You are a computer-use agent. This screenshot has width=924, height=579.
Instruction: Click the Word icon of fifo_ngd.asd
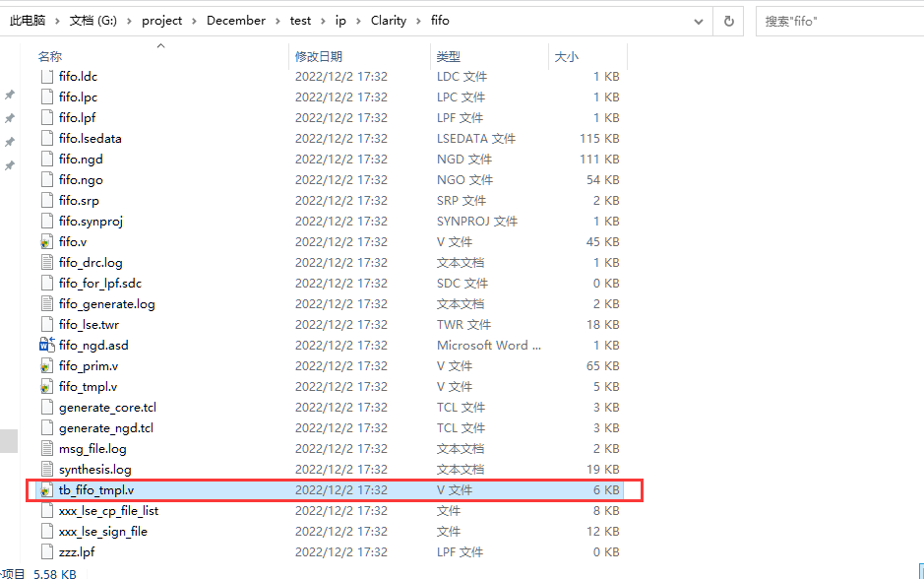click(47, 345)
